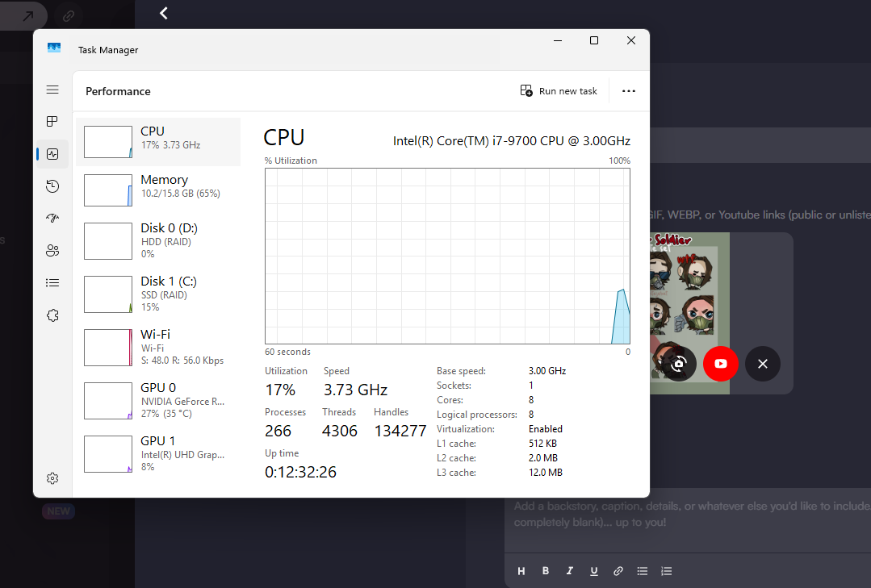871x588 pixels.
Task: Open the Services page puzzle icon
Action: 52,315
